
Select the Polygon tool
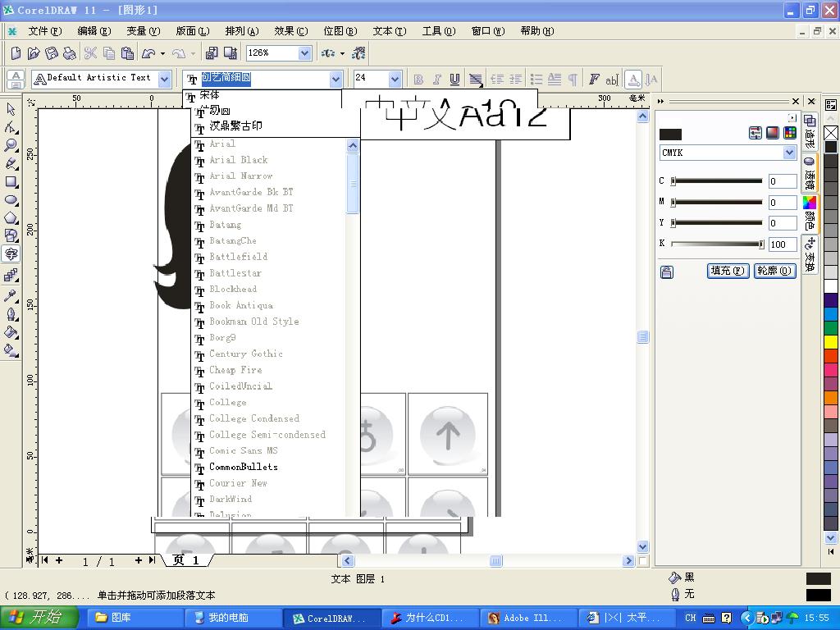(x=11, y=218)
